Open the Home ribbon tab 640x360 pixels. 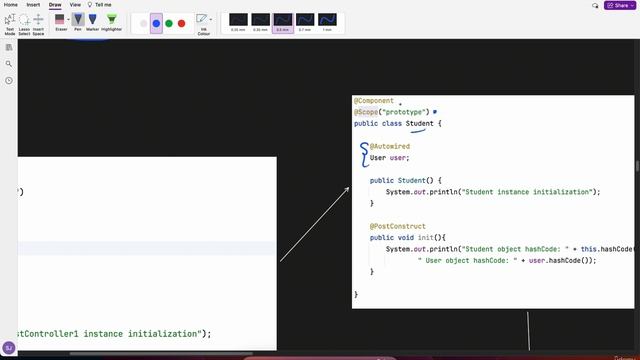(x=11, y=5)
